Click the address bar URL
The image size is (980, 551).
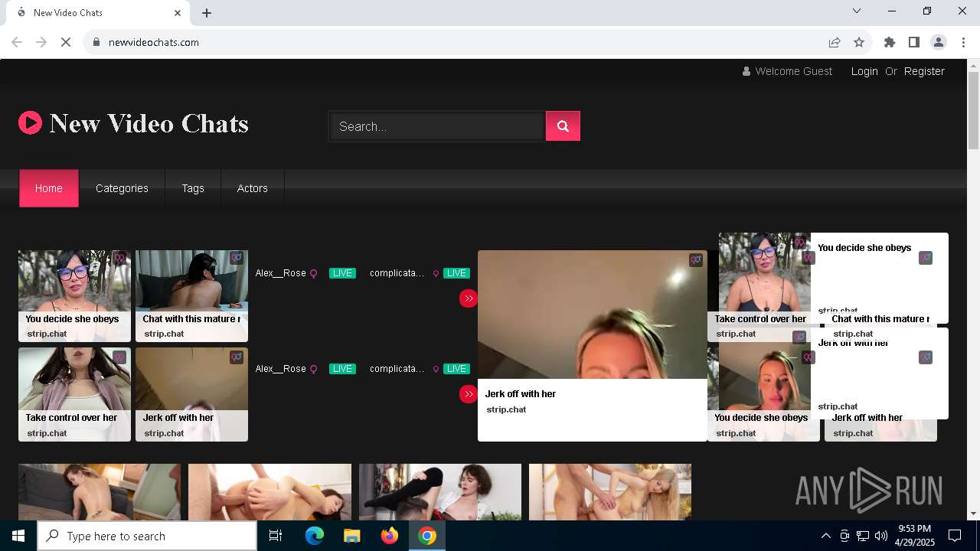tap(154, 42)
